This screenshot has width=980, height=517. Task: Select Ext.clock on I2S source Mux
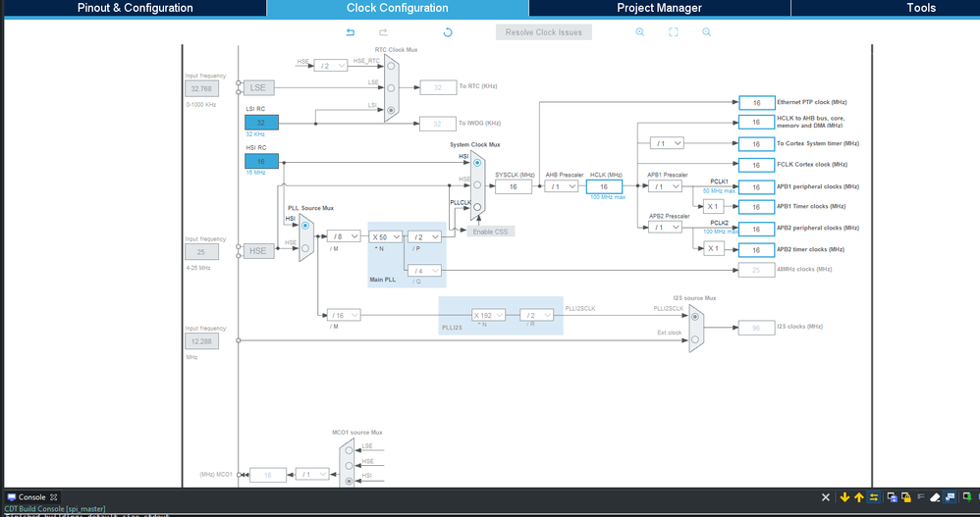click(x=695, y=339)
